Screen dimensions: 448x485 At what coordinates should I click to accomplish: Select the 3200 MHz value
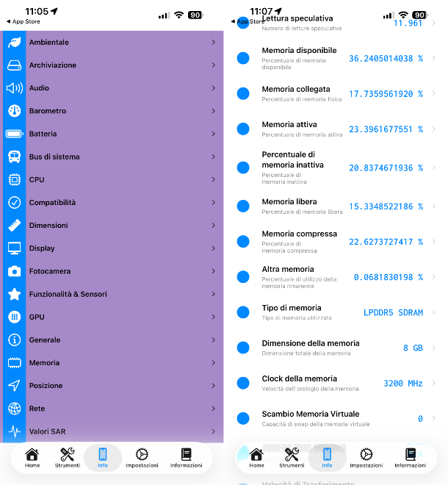403,384
